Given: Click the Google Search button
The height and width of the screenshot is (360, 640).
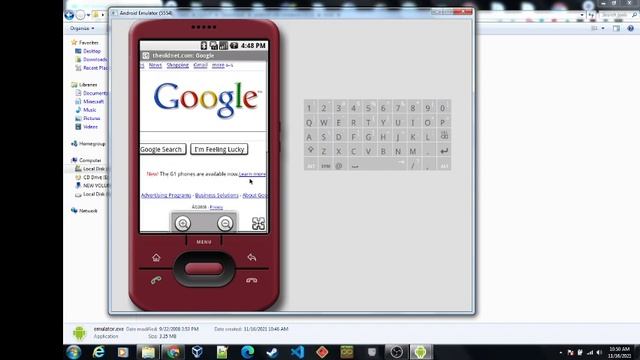Looking at the screenshot, I should pos(163,149).
